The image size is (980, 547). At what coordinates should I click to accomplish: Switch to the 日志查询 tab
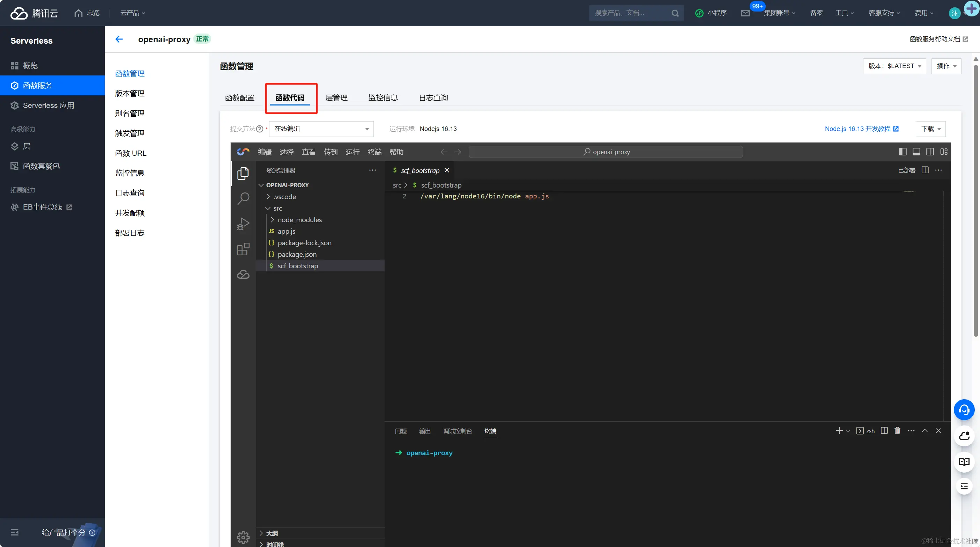tap(432, 97)
